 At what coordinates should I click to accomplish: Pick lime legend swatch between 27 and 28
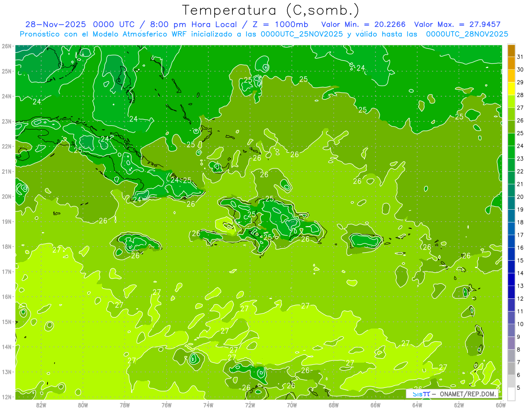(x=511, y=102)
